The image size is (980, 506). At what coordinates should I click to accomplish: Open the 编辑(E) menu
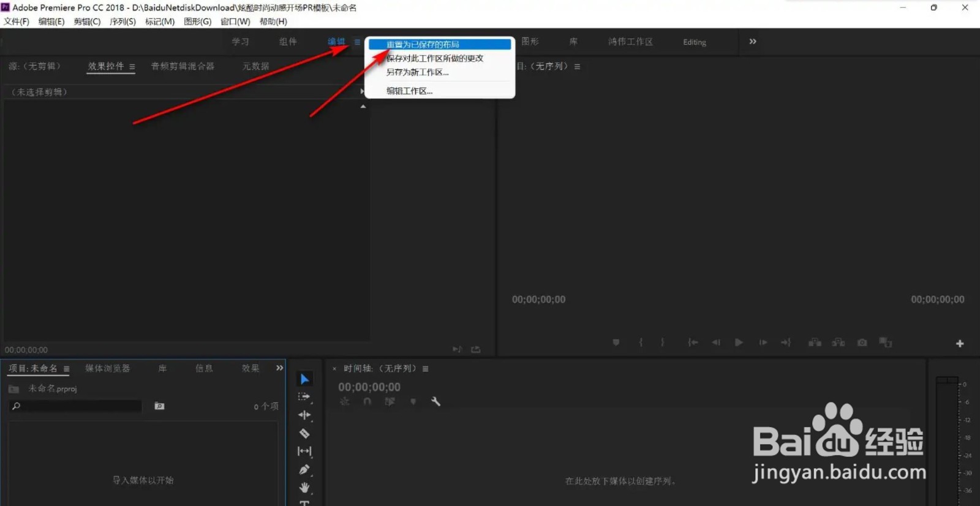click(51, 21)
